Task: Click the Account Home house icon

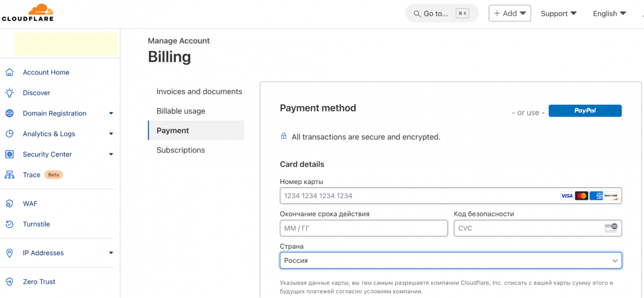Action: tap(10, 72)
